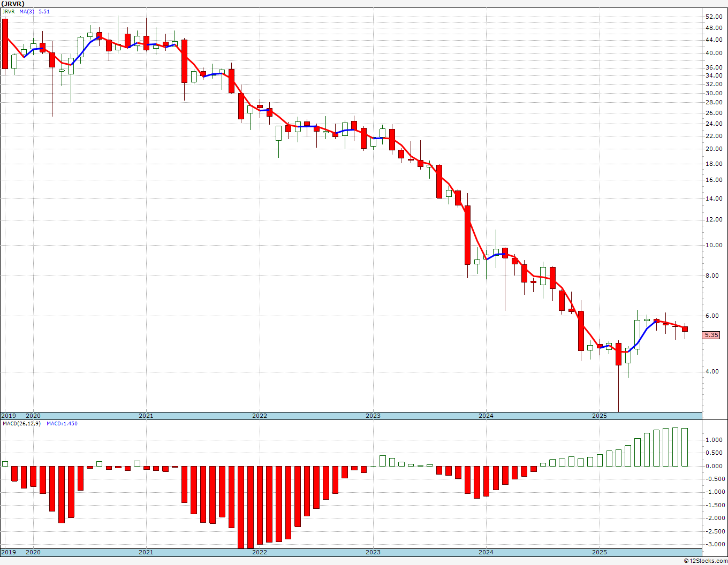This screenshot has height=565, width=728.
Task: Select the 32.00 price axis label
Action: pyautogui.click(x=714, y=85)
